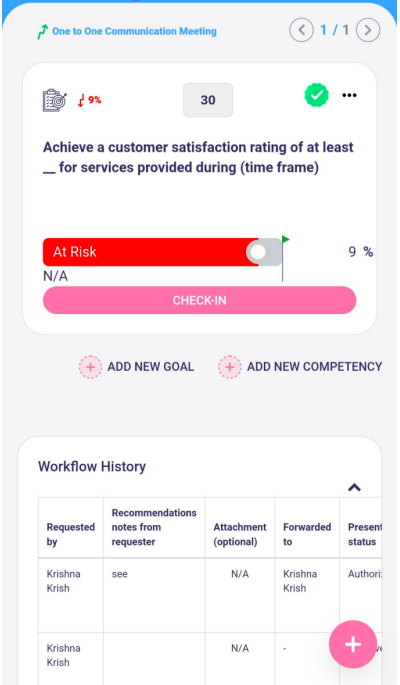Click the red 9% decline indicator
This screenshot has width=400, height=685.
click(x=90, y=100)
